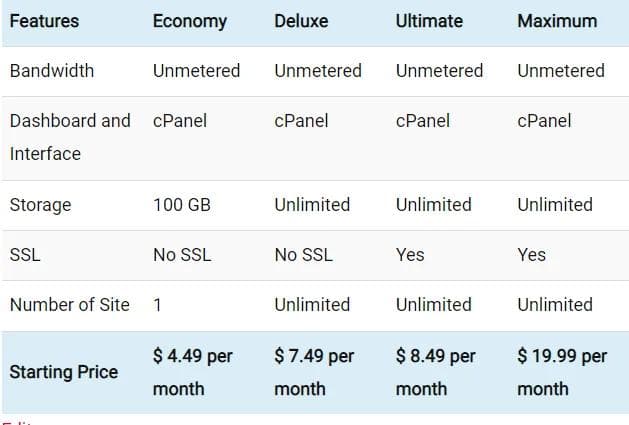This screenshot has height=425, width=629.
Task: Select the Ultimate plan header
Action: [428, 21]
